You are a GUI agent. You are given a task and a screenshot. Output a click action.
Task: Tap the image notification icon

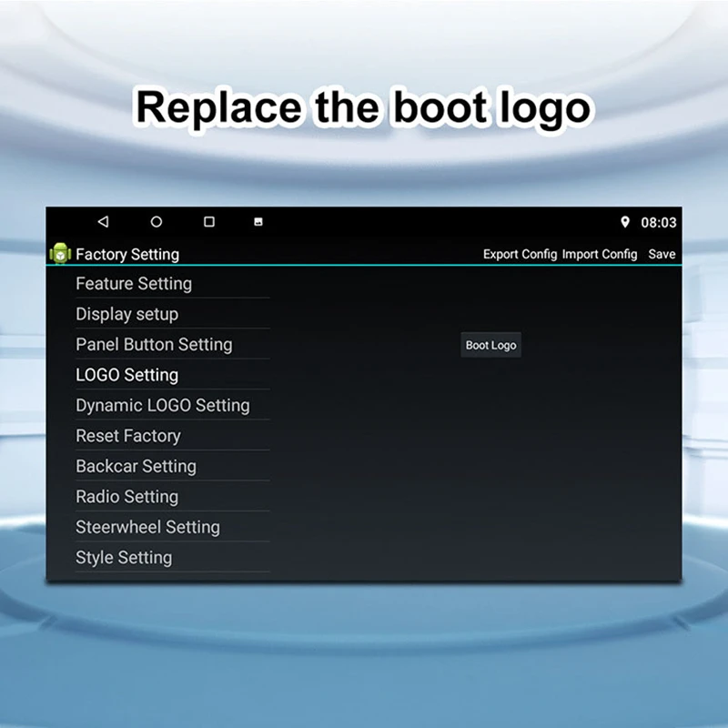point(258,222)
